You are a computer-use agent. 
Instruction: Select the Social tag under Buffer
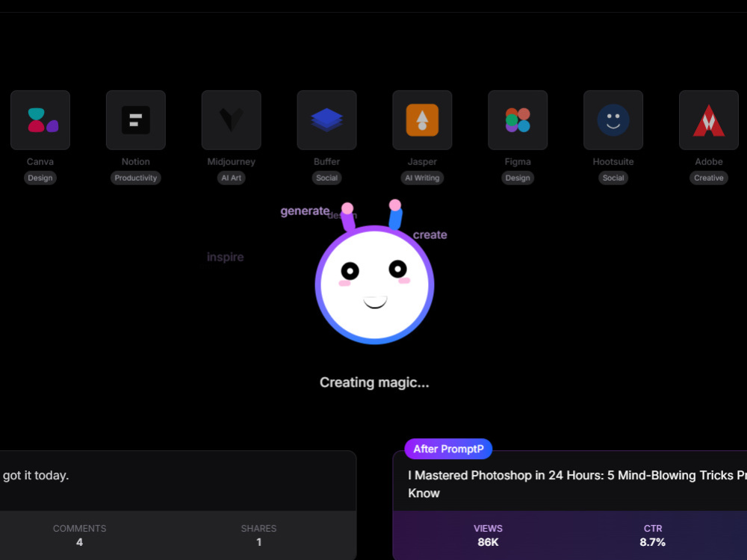327,178
